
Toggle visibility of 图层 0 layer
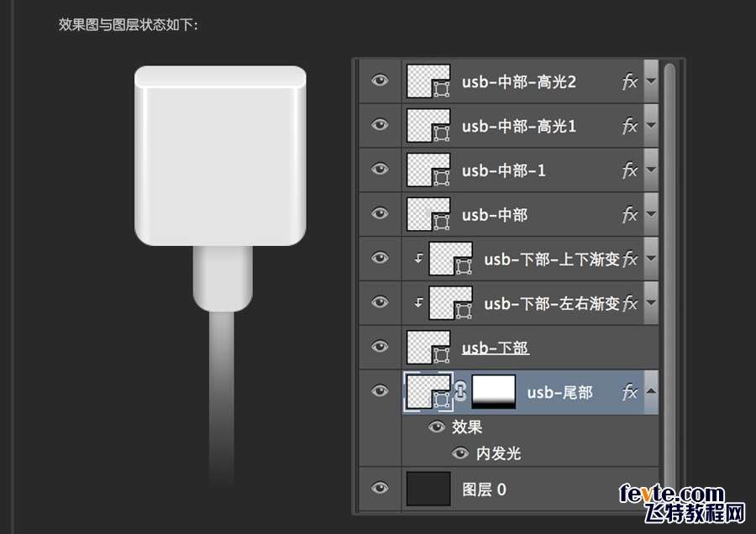click(x=380, y=488)
